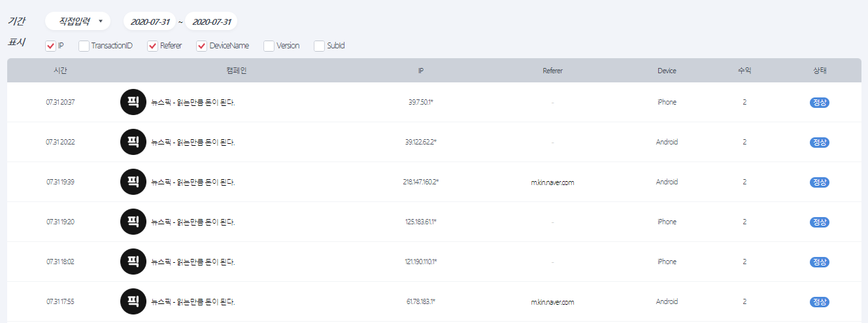The image size is (868, 323).
Task: Click the IP column header
Action: tap(421, 71)
